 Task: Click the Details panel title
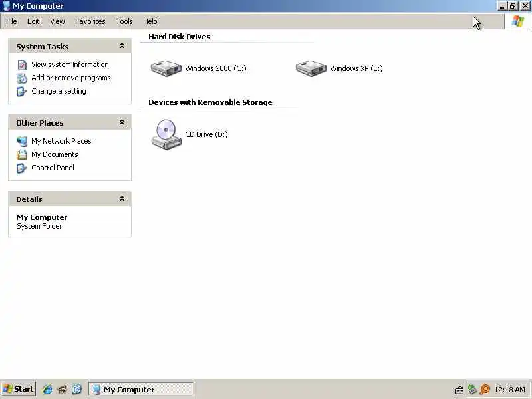point(29,199)
